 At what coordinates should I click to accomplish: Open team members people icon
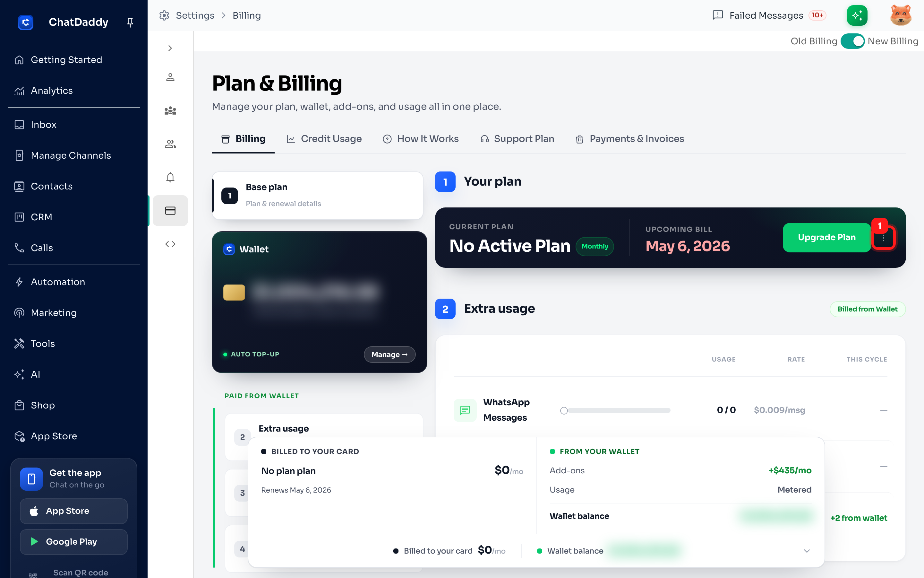170,144
